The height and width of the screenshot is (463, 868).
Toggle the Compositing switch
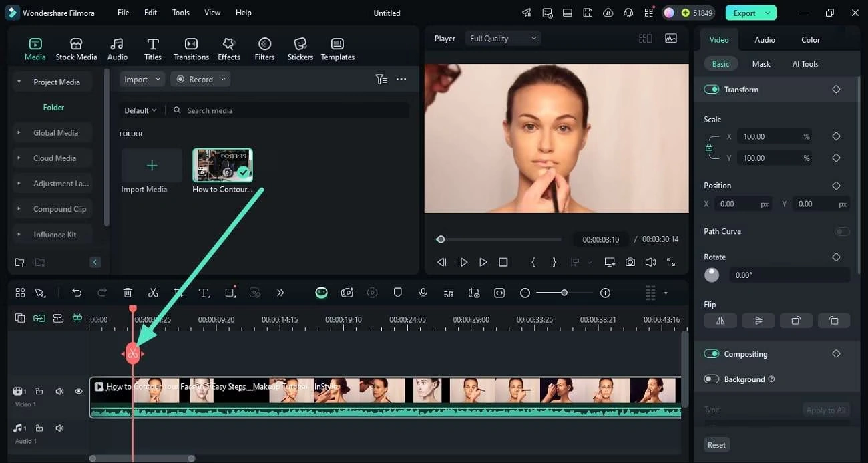pos(712,354)
